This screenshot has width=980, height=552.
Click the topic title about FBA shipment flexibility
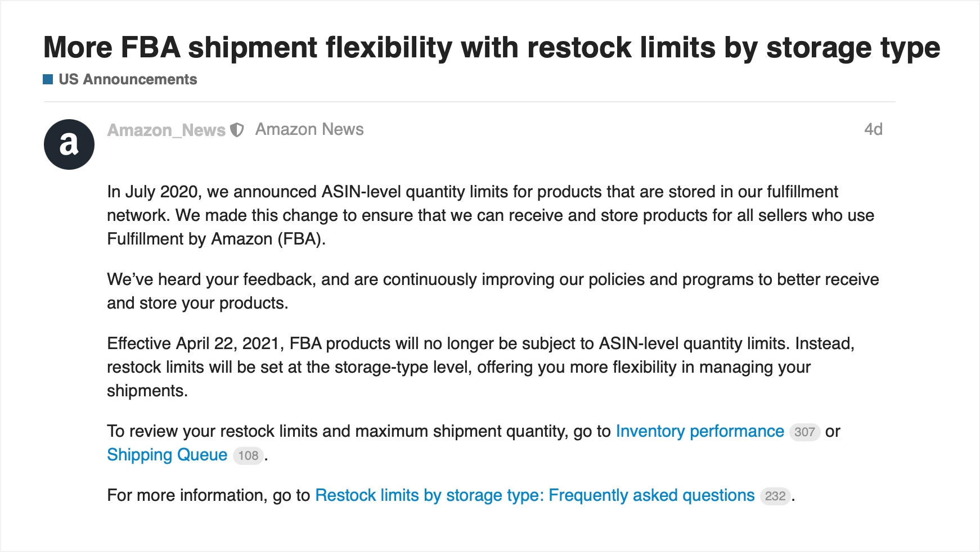[x=492, y=47]
